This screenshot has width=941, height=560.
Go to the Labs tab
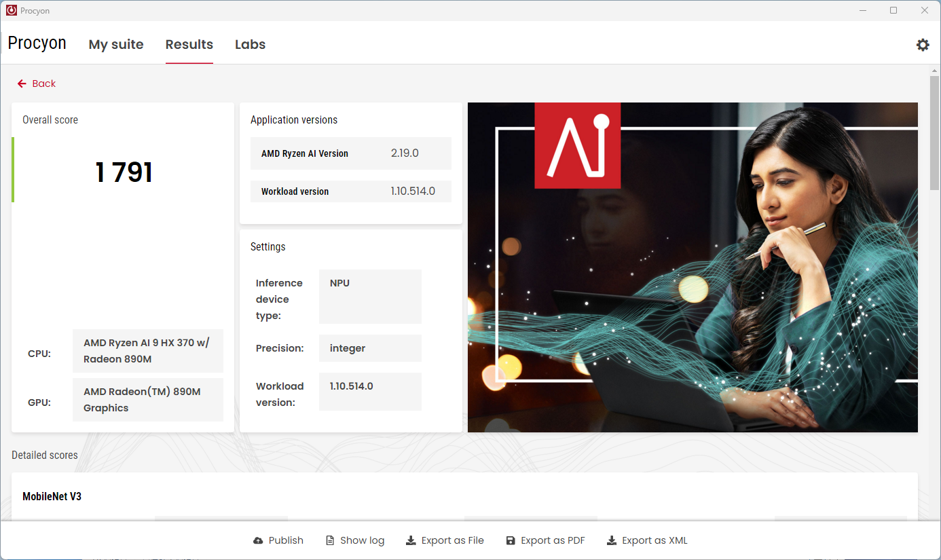tap(250, 44)
